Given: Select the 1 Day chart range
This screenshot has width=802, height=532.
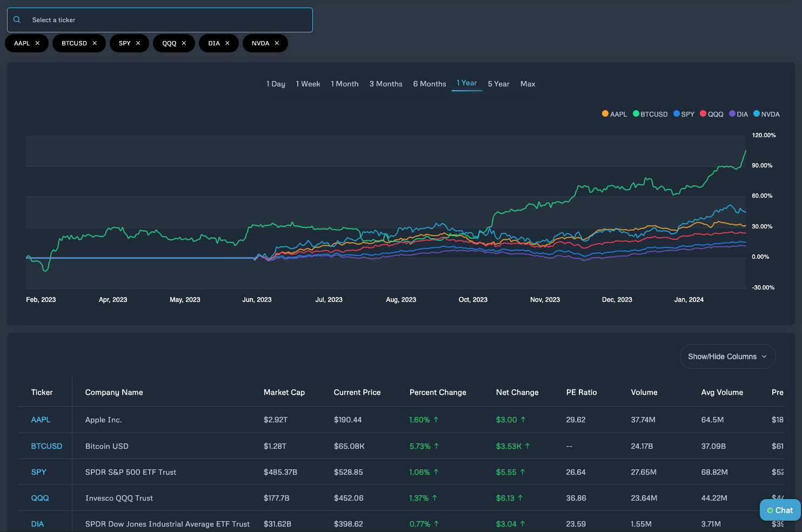Looking at the screenshot, I should pos(276,84).
